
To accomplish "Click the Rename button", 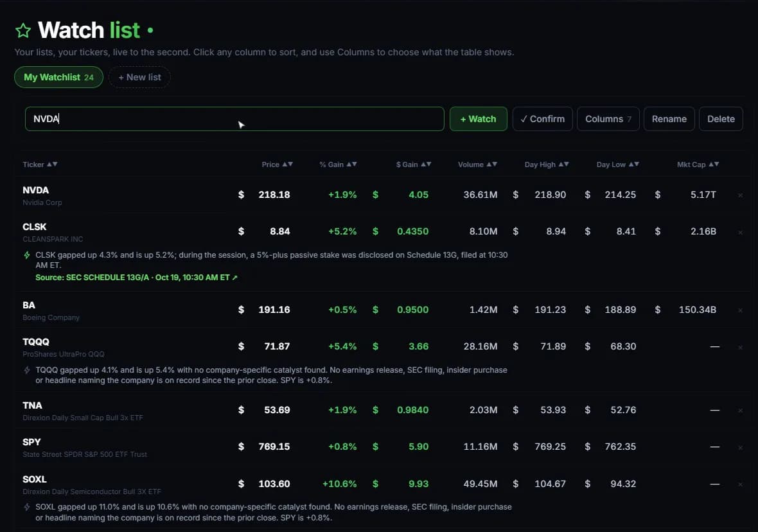I will [x=669, y=119].
